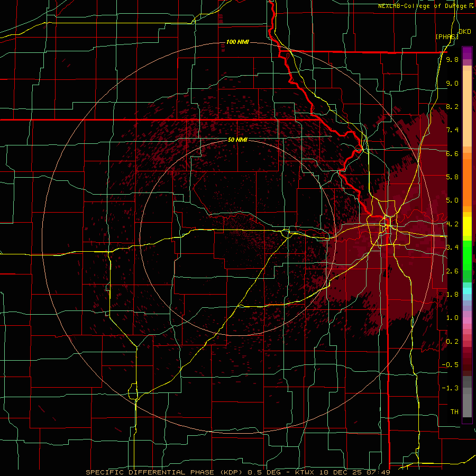The image size is (476, 476).
Task: Select the 9.0 scale label
Action: (x=452, y=83)
